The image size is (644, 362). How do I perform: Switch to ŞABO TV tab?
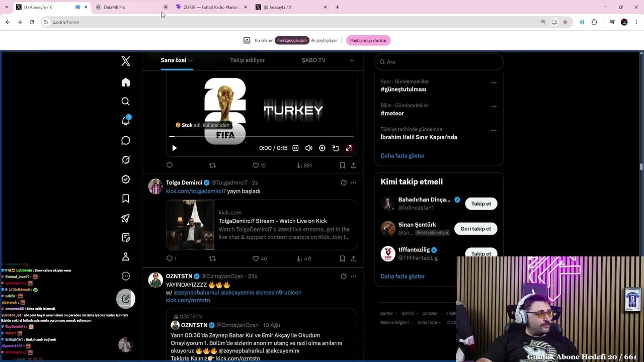[313, 60]
